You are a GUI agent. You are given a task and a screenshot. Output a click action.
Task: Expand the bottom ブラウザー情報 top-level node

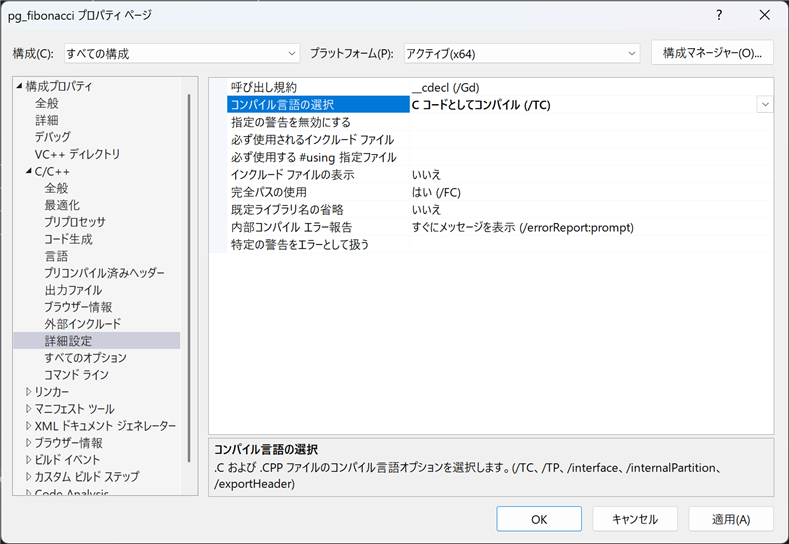(x=29, y=443)
